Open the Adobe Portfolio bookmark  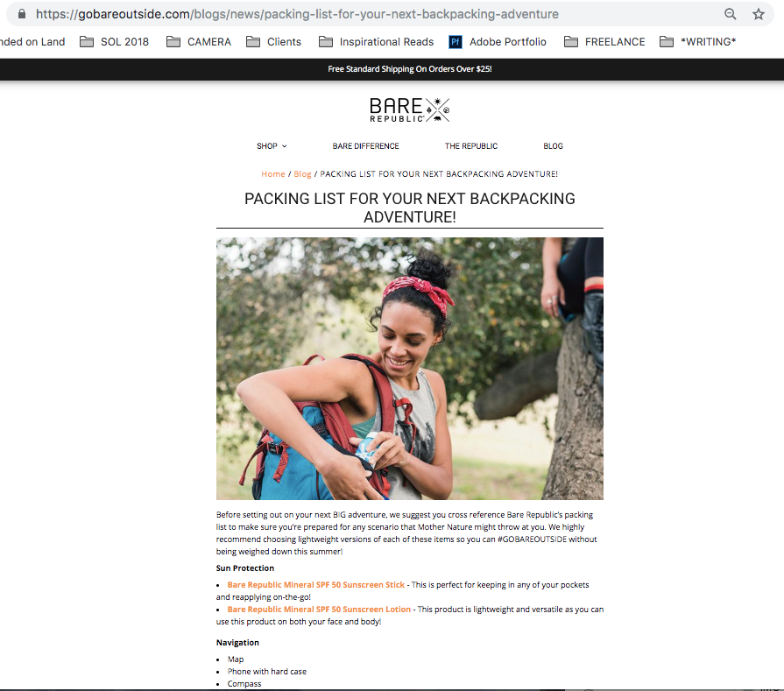pyautogui.click(x=498, y=42)
